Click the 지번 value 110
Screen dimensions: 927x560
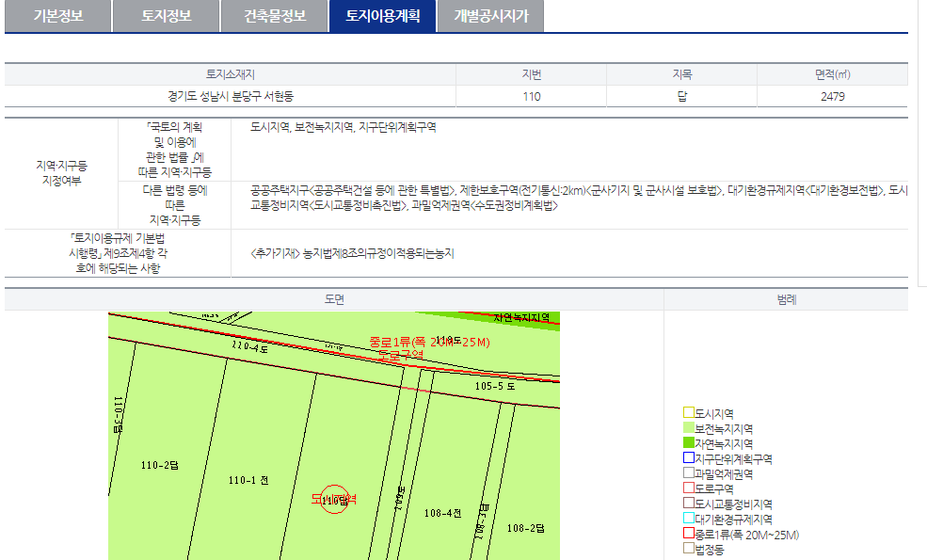point(532,96)
